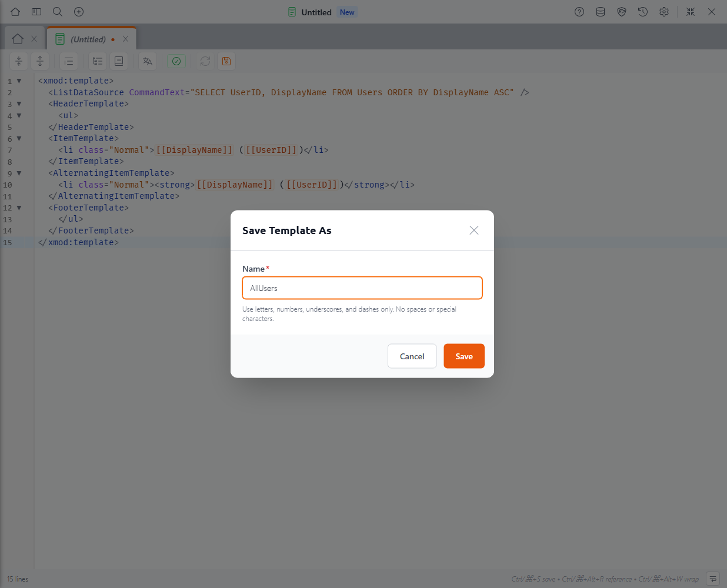This screenshot has width=727, height=588.
Task: Collapse fold arrow on line 6 ItemTemplate
Action: [x=19, y=139]
